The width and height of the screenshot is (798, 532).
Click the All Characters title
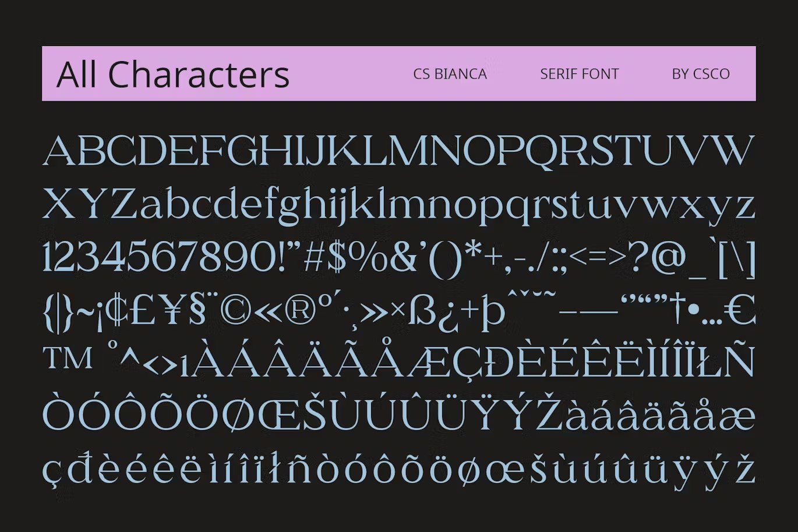pos(173,75)
